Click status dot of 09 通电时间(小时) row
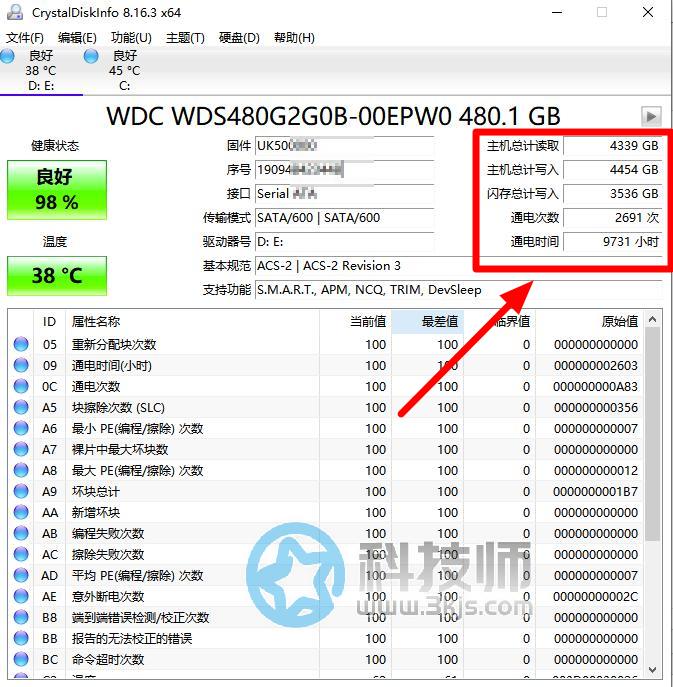The image size is (673, 687). coord(21,365)
